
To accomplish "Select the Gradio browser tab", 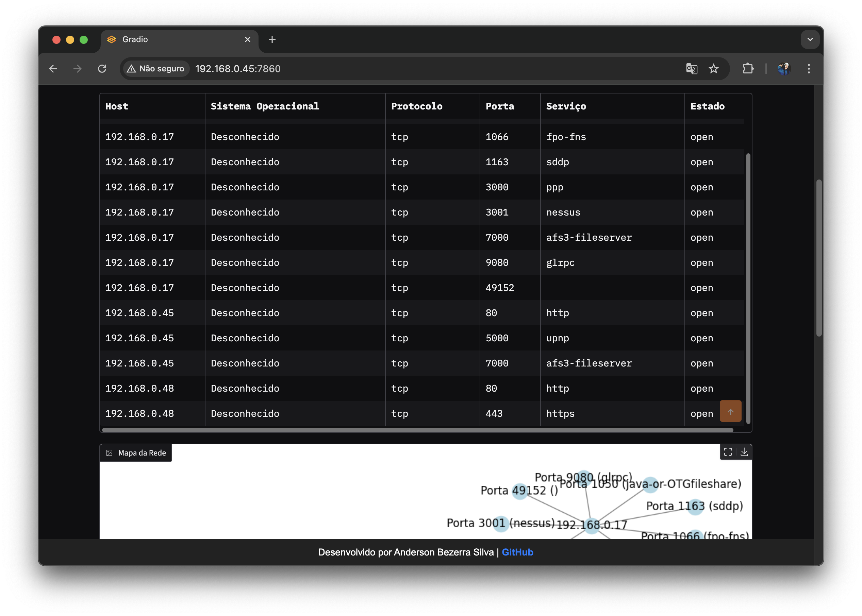I will point(179,39).
